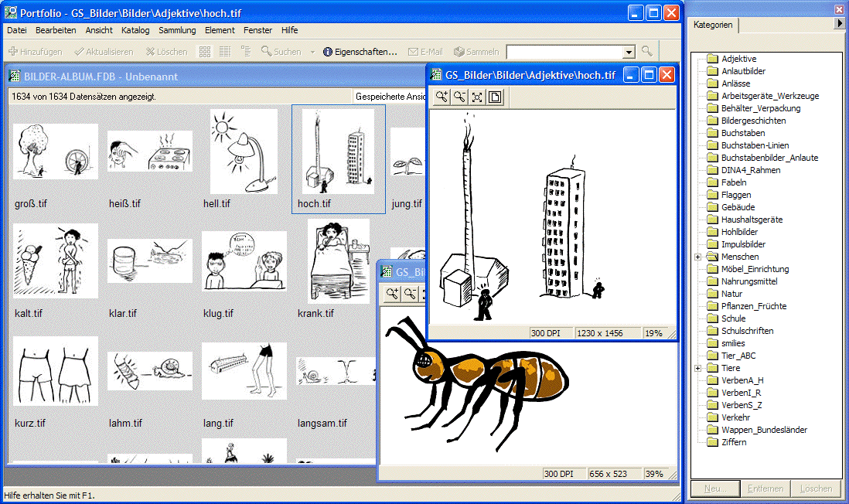Viewport: 849px width, 504px height.
Task: Open the Sammlung menu
Action: click(x=177, y=30)
